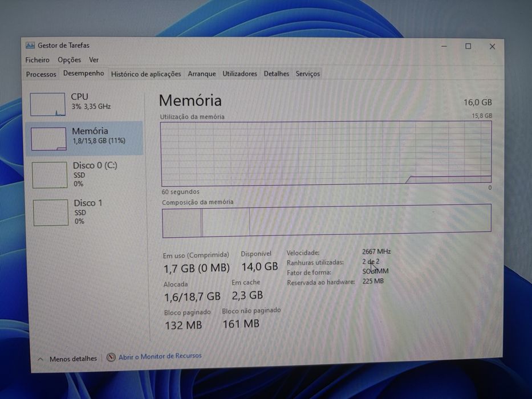This screenshot has height=399, width=532.
Task: Click the 132 MB paged pool value
Action: click(x=183, y=325)
